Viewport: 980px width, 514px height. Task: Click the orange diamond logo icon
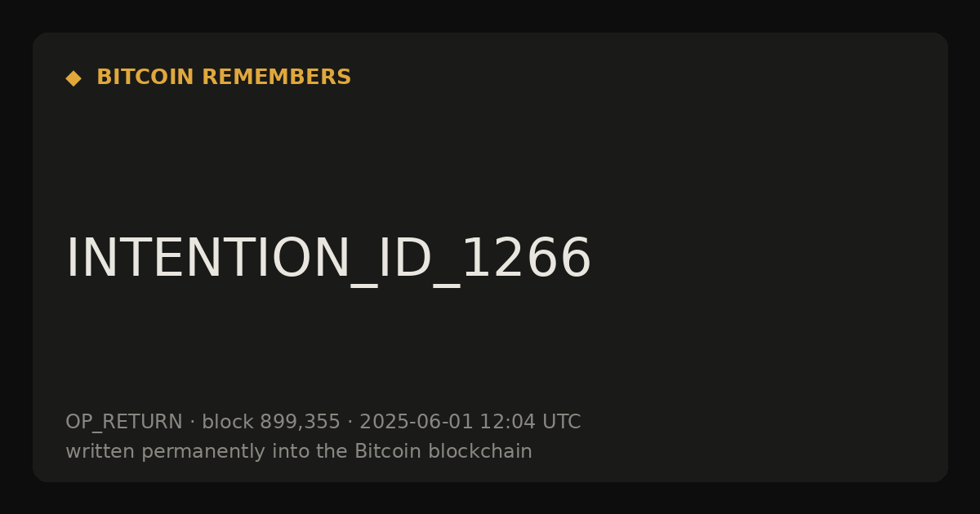click(73, 78)
